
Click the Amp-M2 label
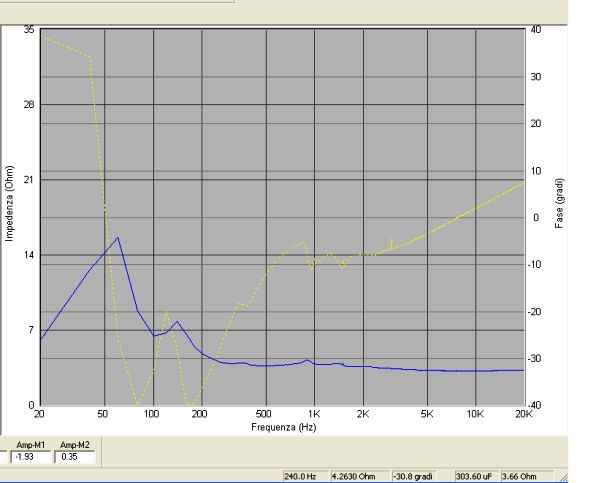[x=75, y=445]
